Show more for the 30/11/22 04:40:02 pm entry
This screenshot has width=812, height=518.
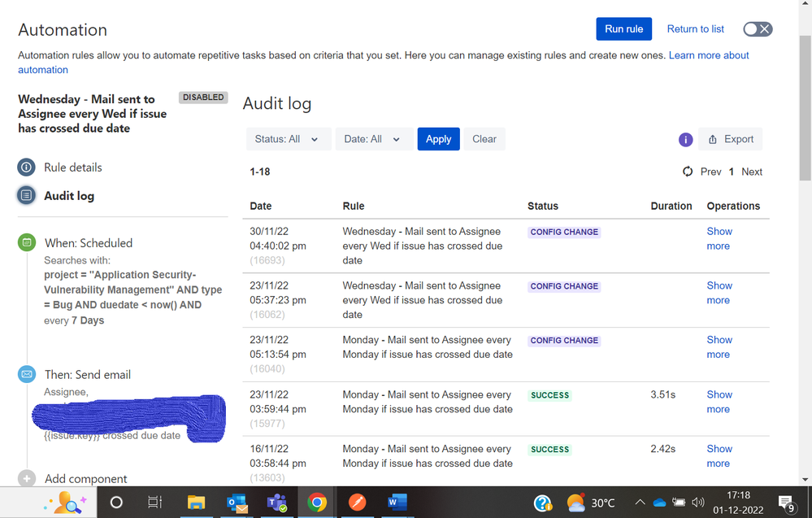719,238
